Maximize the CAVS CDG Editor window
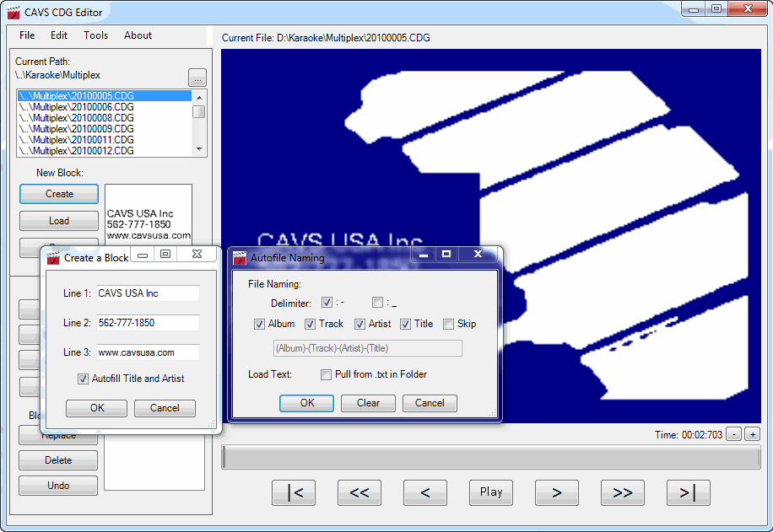773x532 pixels. point(716,9)
